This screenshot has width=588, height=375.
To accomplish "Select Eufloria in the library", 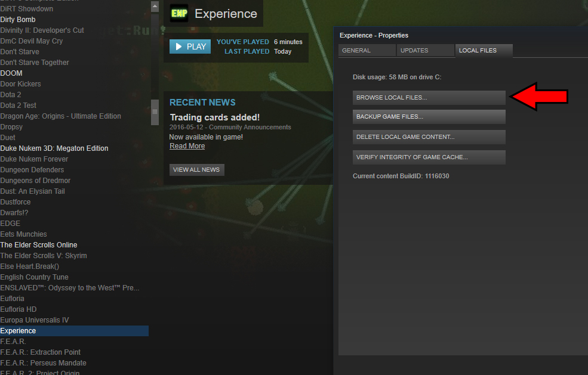I will 13,299.
